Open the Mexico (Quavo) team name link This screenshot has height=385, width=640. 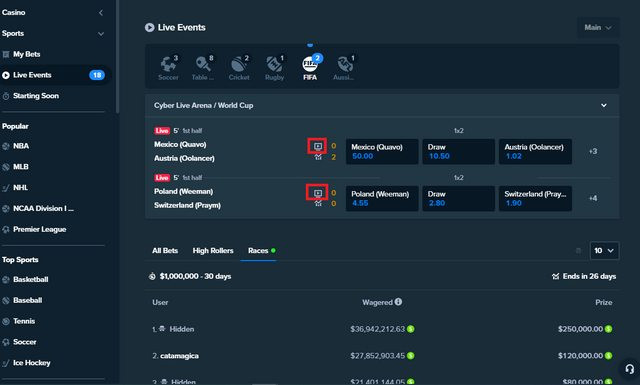coord(180,145)
